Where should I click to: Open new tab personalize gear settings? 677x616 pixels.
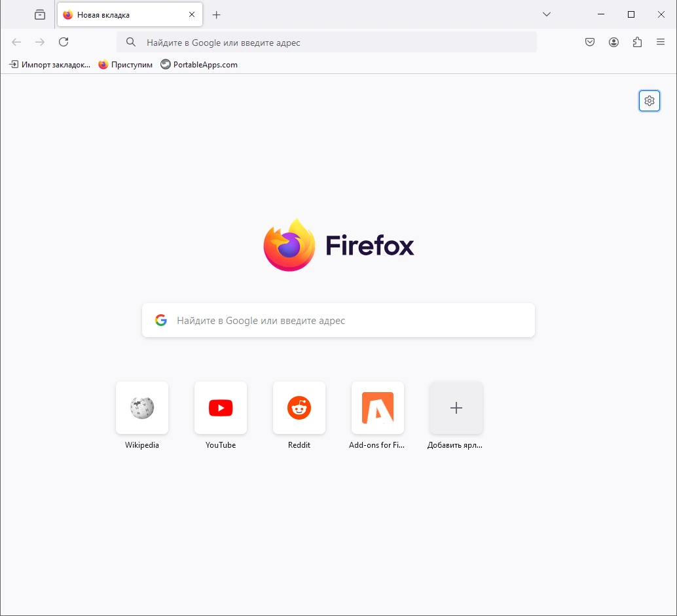click(649, 101)
